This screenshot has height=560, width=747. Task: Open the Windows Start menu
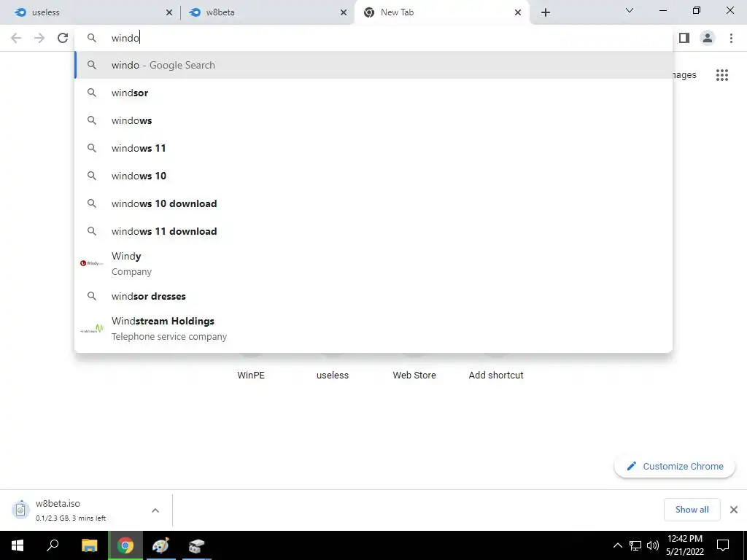pyautogui.click(x=18, y=545)
